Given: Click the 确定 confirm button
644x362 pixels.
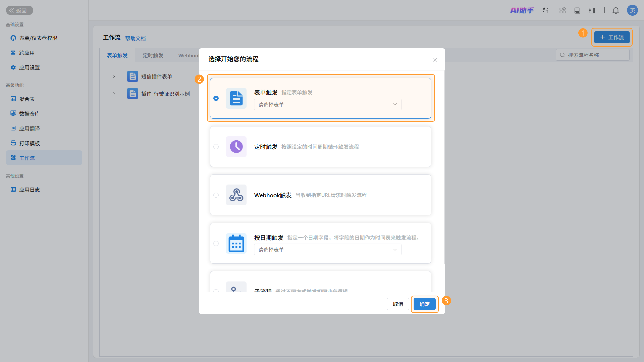Looking at the screenshot, I should (x=424, y=304).
